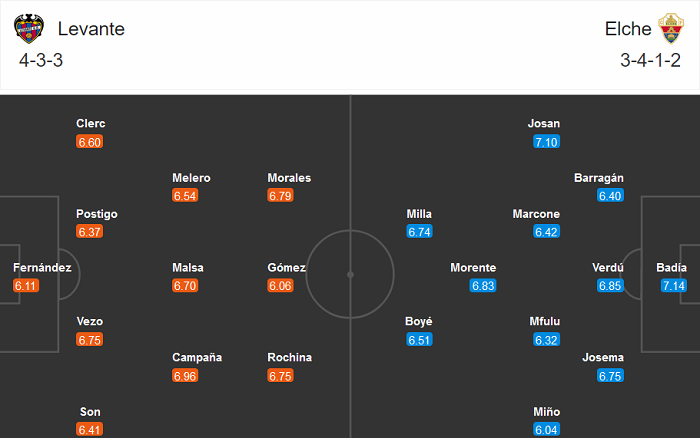
Task: Click the Elche club crest icon
Action: (x=670, y=29)
